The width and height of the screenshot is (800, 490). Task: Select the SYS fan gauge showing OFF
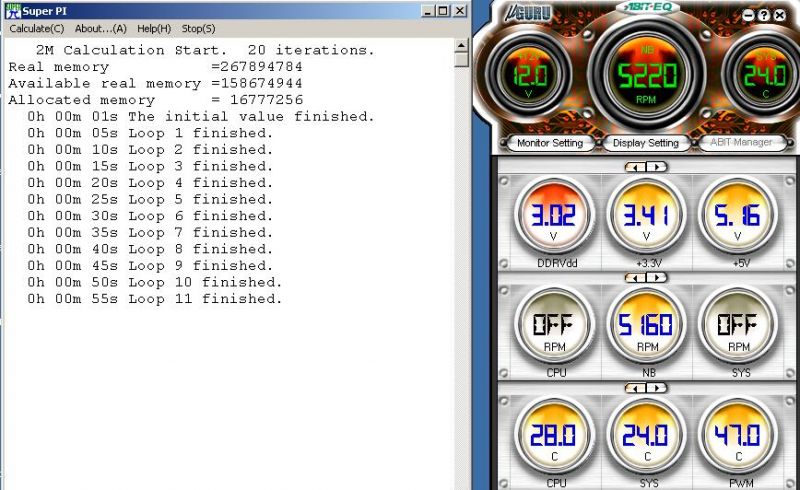(x=738, y=325)
